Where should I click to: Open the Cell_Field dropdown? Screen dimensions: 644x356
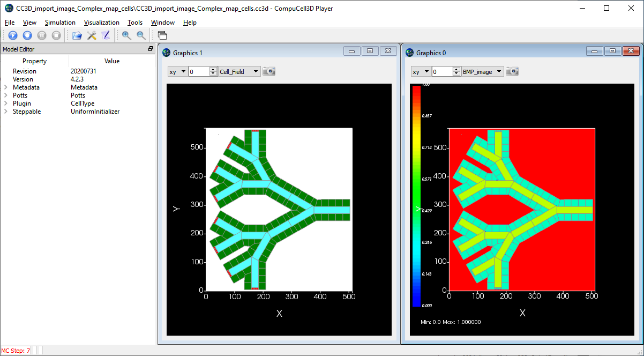click(239, 71)
